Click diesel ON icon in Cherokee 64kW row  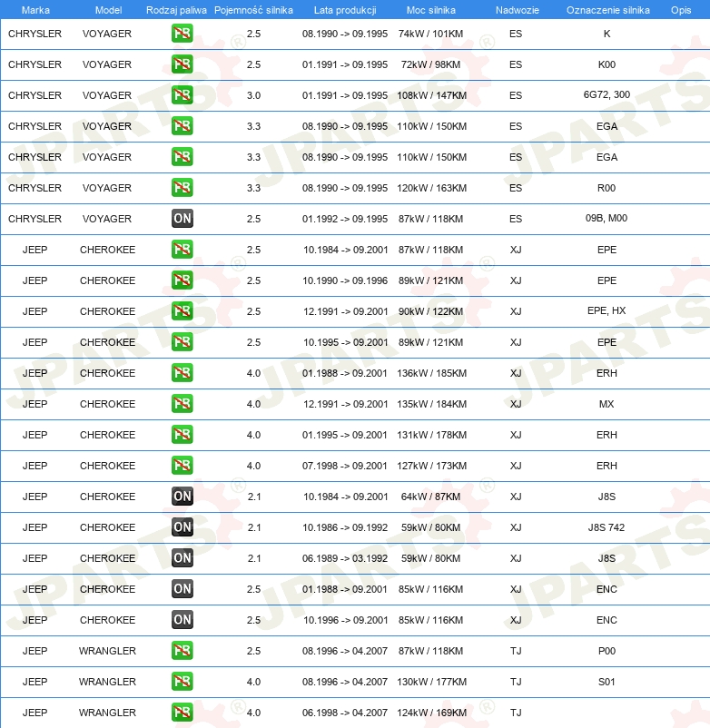click(182, 497)
